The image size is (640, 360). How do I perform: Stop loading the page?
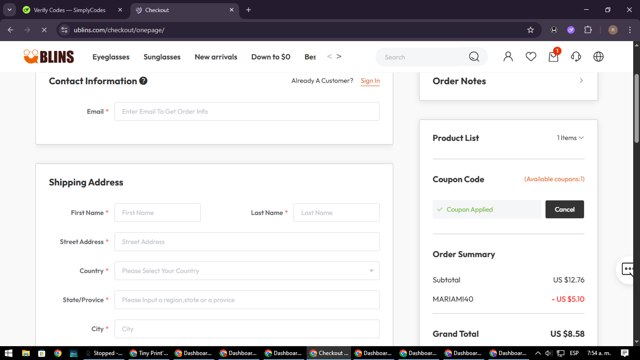coord(44,30)
